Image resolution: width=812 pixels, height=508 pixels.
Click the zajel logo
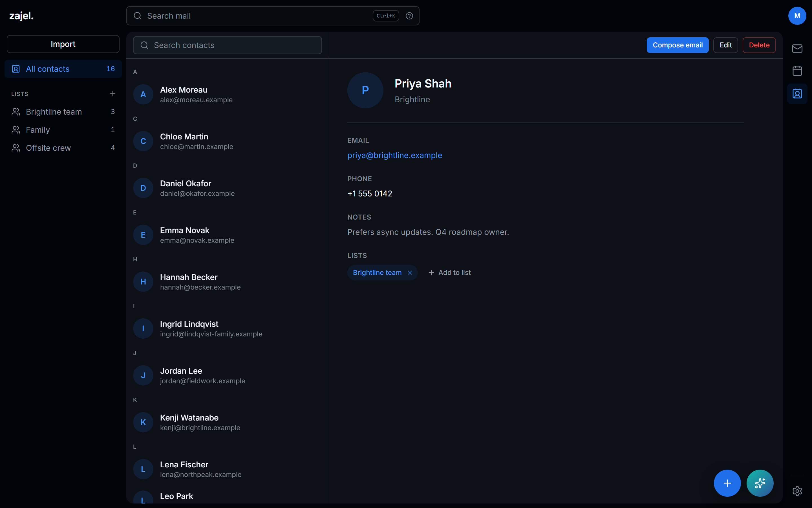(x=21, y=16)
